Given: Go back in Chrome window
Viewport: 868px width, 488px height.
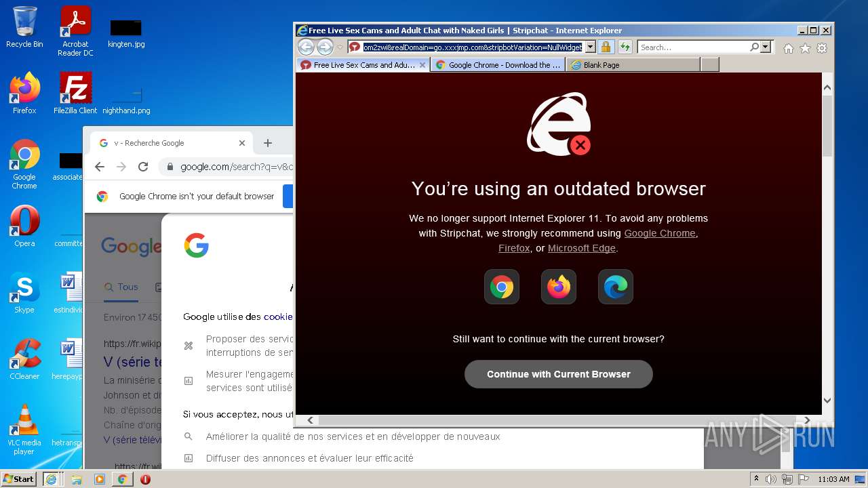Looking at the screenshot, I should pos(100,167).
